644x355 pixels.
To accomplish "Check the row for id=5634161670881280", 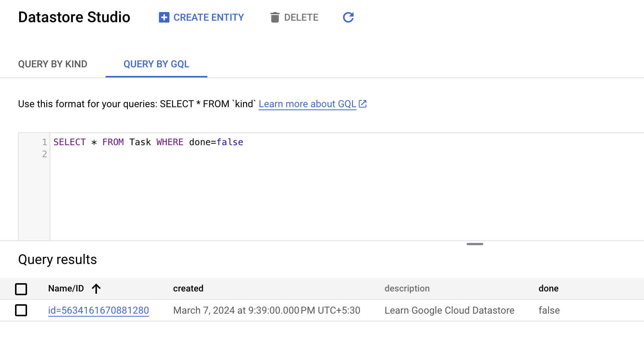I will 21,310.
